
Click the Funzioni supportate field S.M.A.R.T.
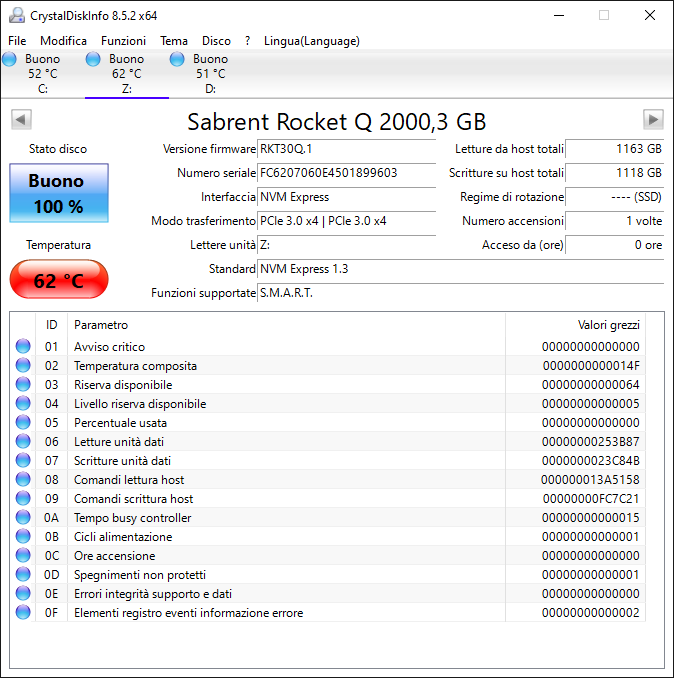pos(460,293)
